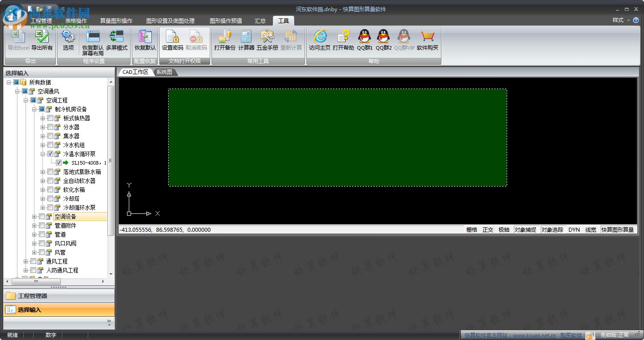
Task: Tick the 冷却塔 checkbox
Action: pos(50,199)
